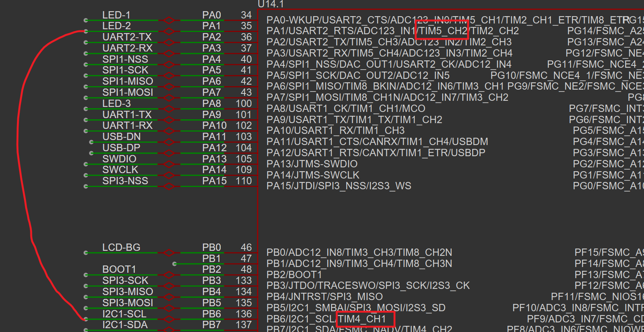Click the USB-DP net label
The image size is (644, 332).
pyautogui.click(x=121, y=148)
